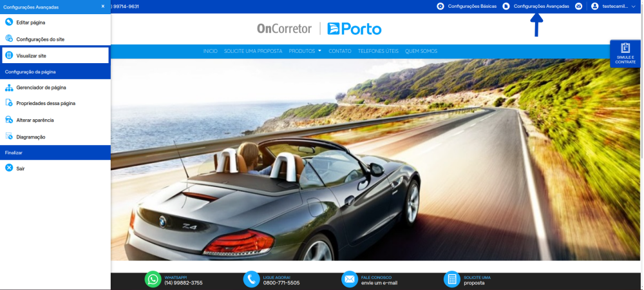The image size is (644, 290).
Task: Click the Propriedades dessa página icon
Action: tap(9, 103)
